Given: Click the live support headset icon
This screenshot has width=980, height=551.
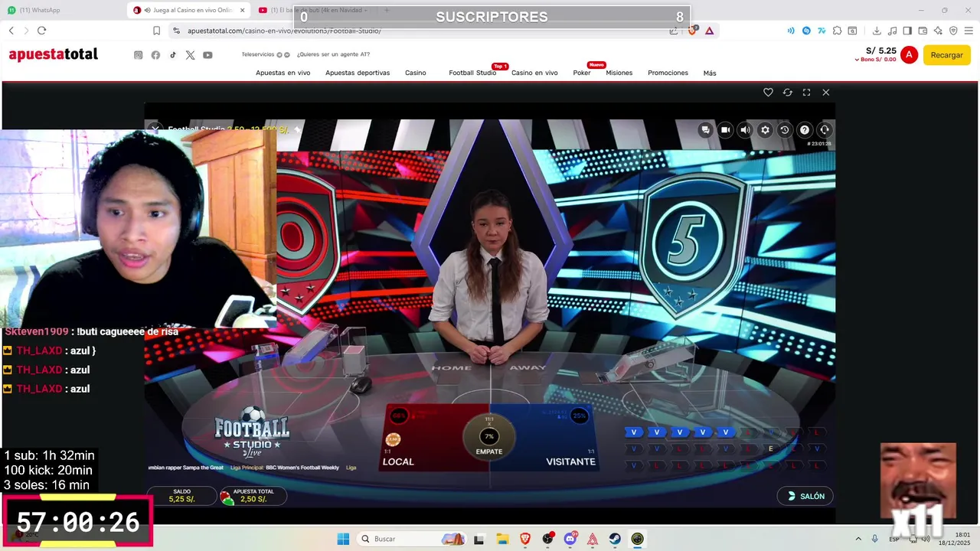Looking at the screenshot, I should tap(825, 130).
